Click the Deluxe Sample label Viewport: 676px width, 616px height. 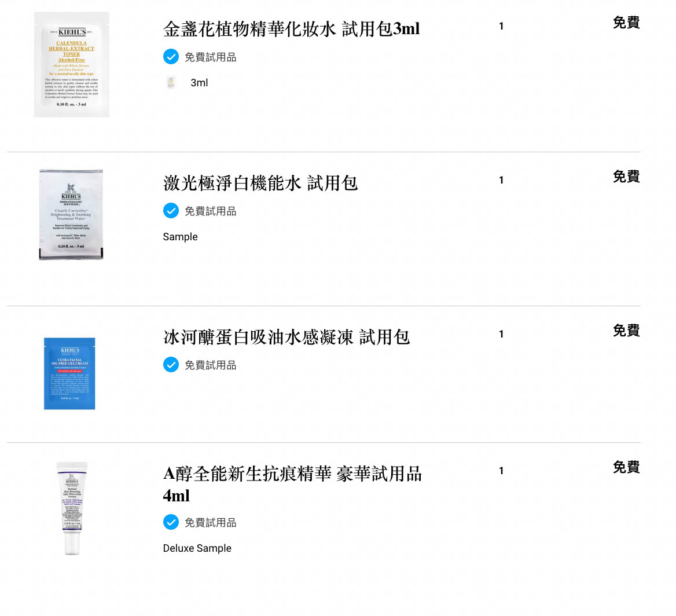[x=197, y=548]
